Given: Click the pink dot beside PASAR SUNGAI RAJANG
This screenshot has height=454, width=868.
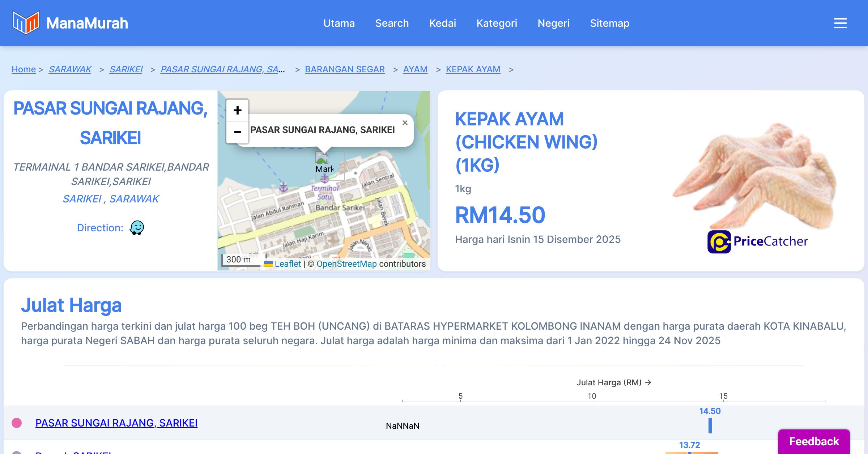Looking at the screenshot, I should pyautogui.click(x=17, y=423).
